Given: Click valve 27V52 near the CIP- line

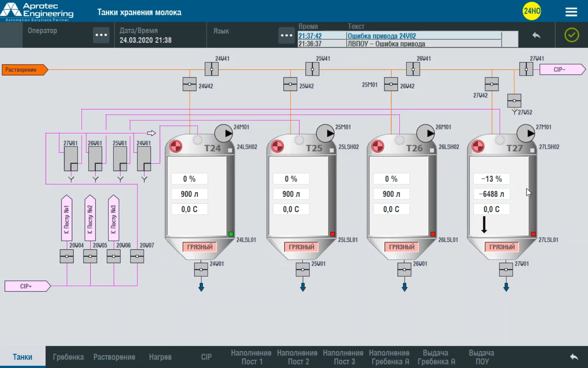Looking at the screenshot, I should pos(514,101).
